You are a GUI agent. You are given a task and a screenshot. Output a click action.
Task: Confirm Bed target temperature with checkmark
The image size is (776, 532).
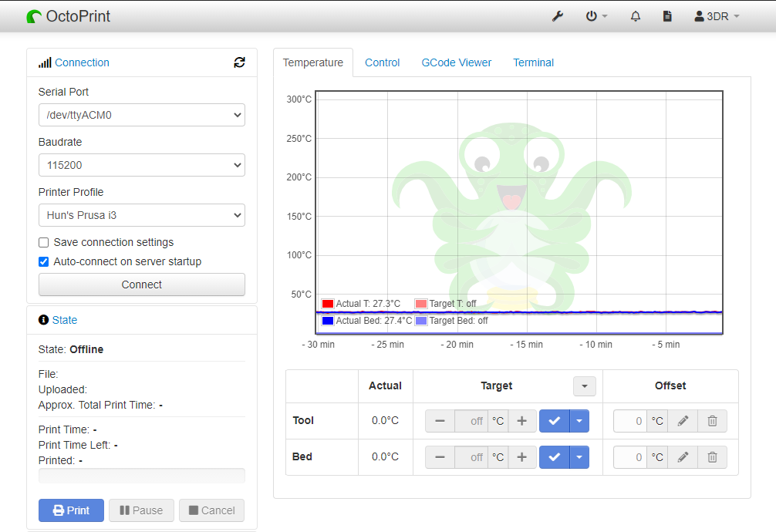click(x=555, y=457)
